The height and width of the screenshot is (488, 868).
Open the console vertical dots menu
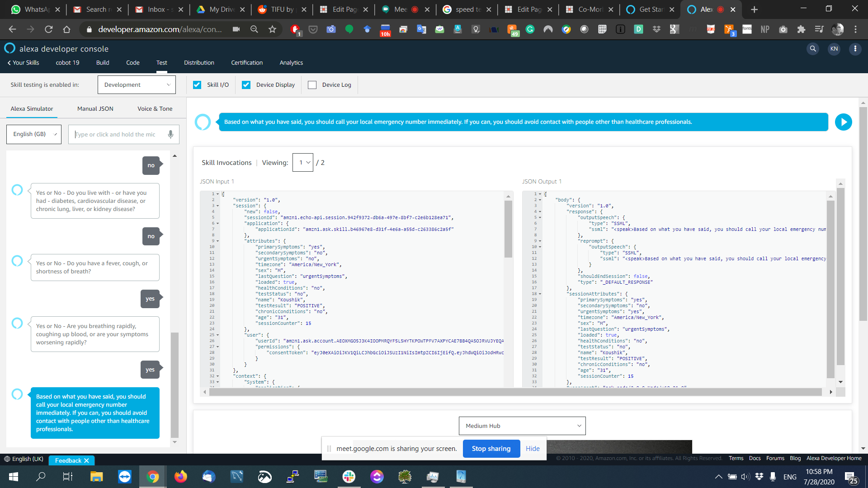click(x=855, y=49)
